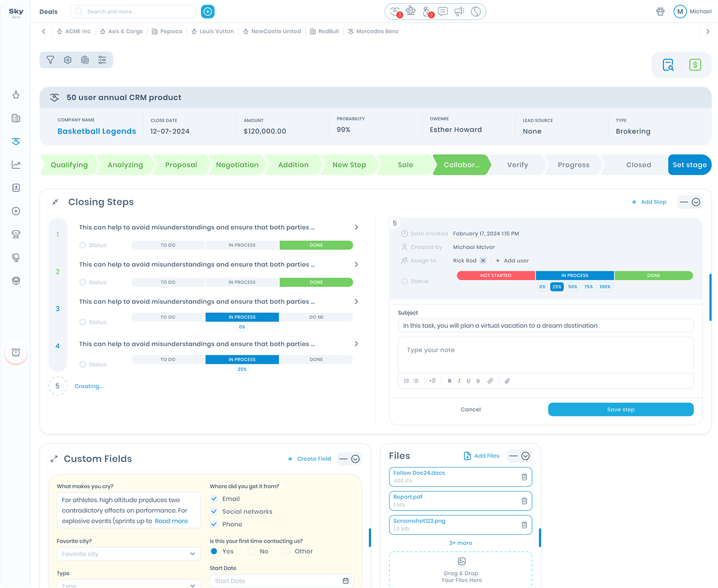This screenshot has width=718, height=588.
Task: Collapse the Files panel with chevron
Action: [x=525, y=456]
